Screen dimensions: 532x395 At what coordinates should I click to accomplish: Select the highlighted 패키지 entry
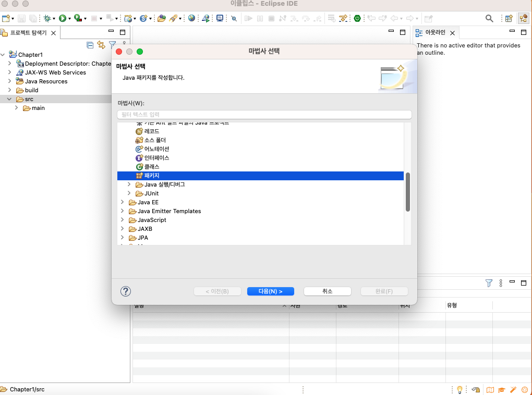(260, 176)
